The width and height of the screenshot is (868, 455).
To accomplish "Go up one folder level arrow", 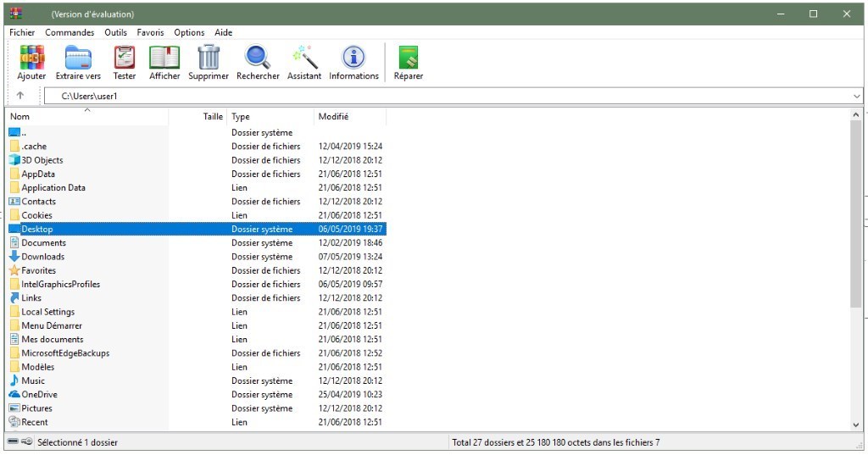I will 20,96.
